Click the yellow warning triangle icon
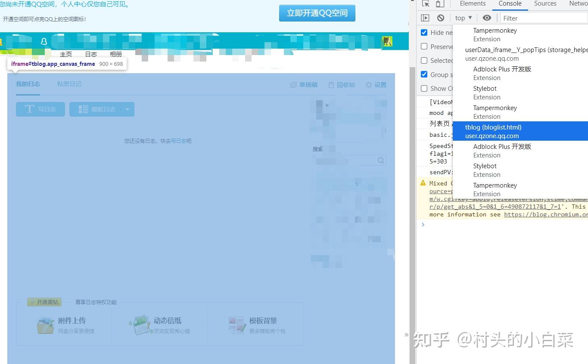 click(x=423, y=183)
